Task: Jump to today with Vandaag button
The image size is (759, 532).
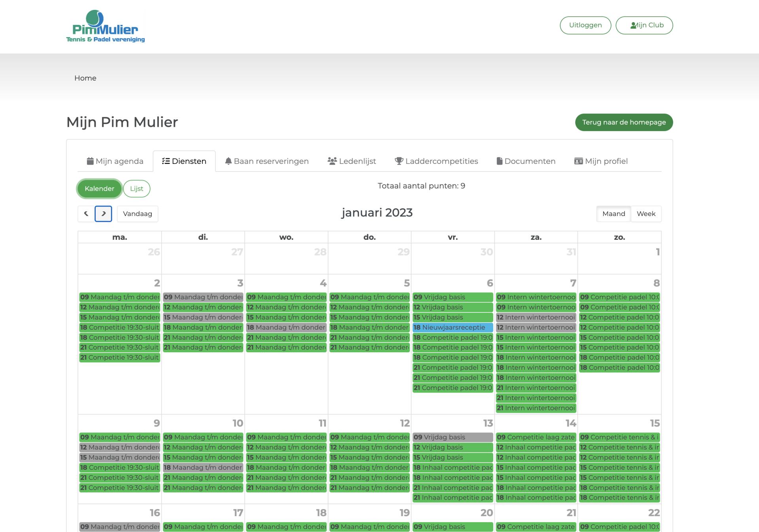Action: pos(138,214)
